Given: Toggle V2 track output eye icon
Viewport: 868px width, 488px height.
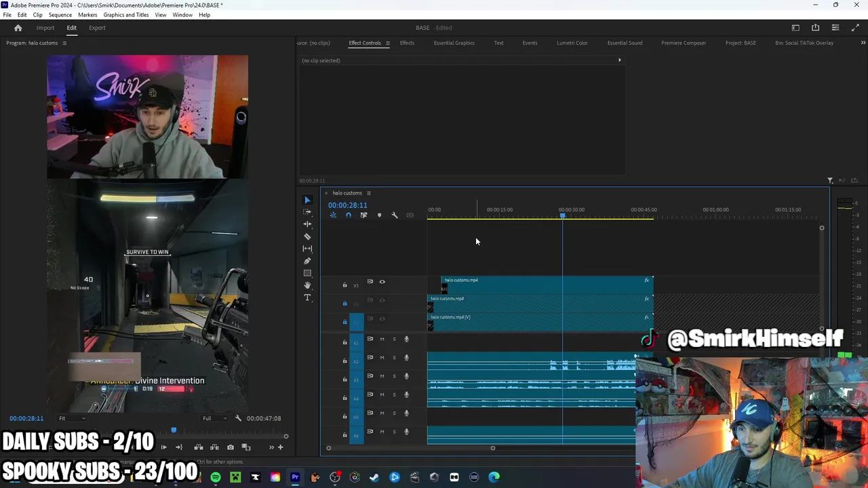Looking at the screenshot, I should tap(382, 300).
